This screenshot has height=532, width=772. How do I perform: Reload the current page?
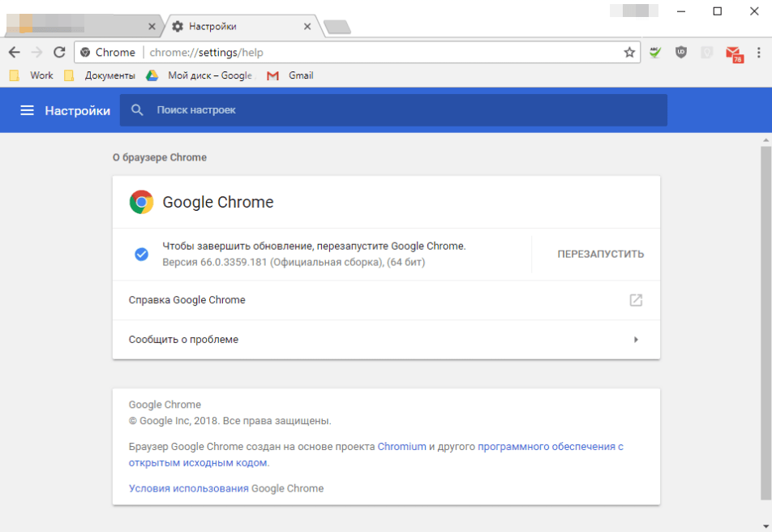[x=59, y=52]
